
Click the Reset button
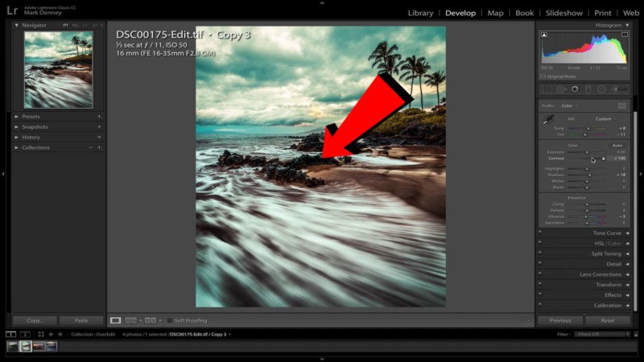tap(608, 320)
